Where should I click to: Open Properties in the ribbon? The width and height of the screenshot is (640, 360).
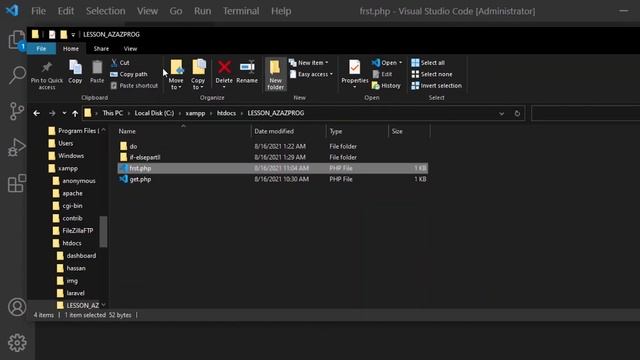point(355,74)
